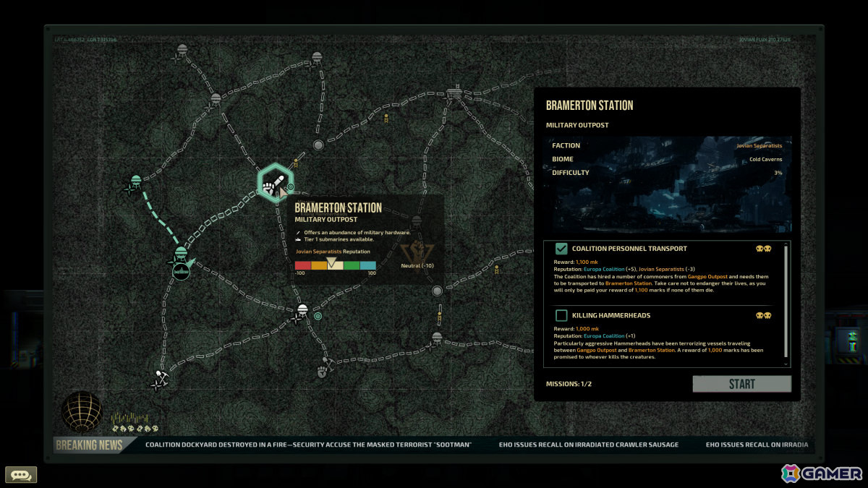This screenshot has width=868, height=488.
Task: Select white outpost node next to target marker
Action: click(x=302, y=312)
